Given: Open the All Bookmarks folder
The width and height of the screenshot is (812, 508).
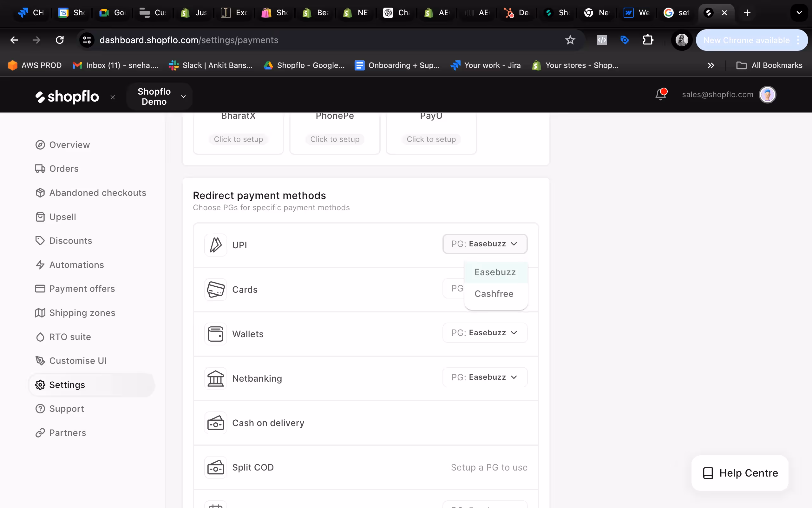Looking at the screenshot, I should point(769,65).
